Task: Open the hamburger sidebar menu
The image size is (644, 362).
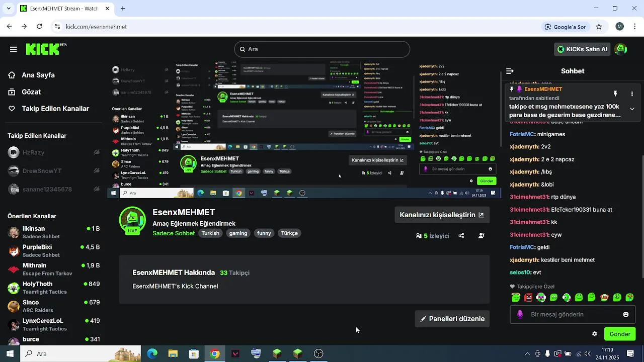Action: (14, 49)
